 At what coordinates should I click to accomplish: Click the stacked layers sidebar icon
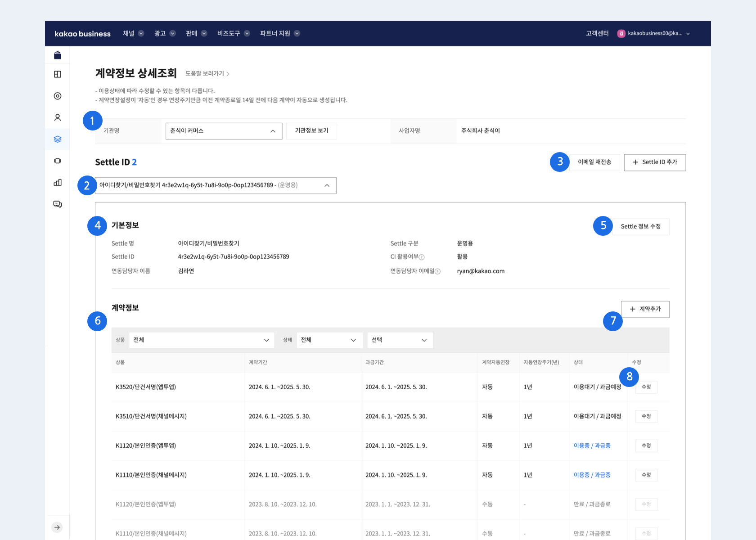tap(57, 139)
